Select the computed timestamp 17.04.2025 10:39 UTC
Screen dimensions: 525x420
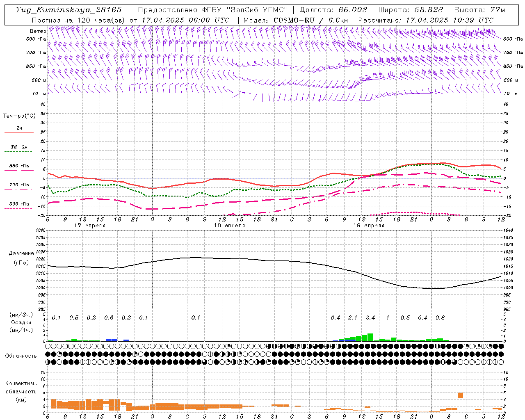tap(450, 20)
